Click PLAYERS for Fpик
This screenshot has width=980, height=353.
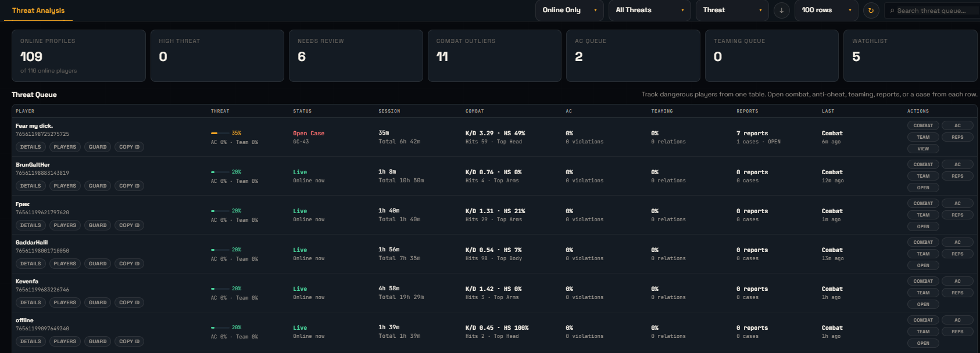click(x=65, y=225)
